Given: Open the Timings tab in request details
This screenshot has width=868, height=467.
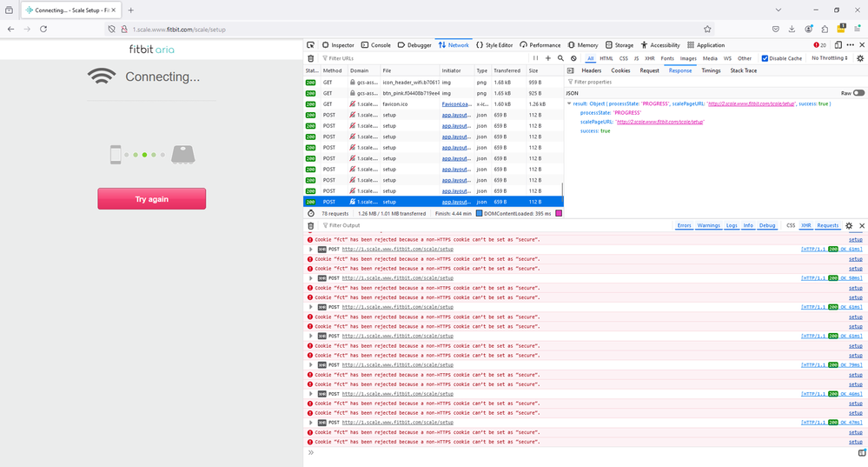Looking at the screenshot, I should tap(710, 70).
